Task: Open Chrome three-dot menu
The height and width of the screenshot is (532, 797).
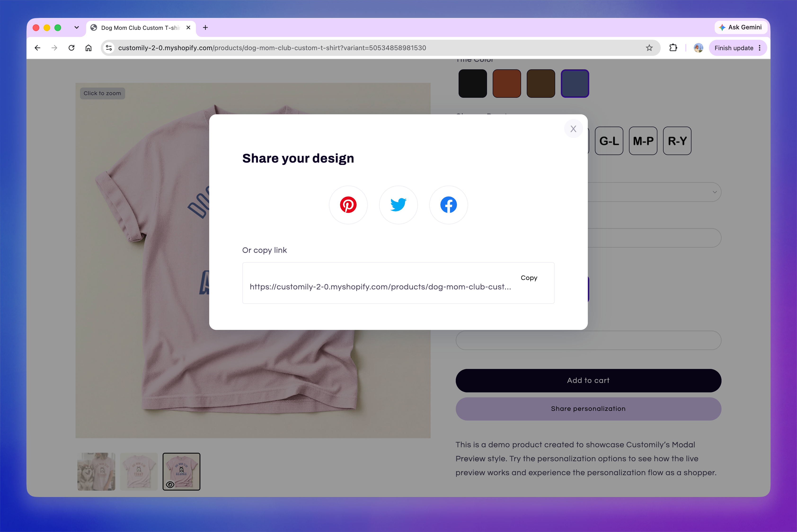Action: tap(760, 48)
